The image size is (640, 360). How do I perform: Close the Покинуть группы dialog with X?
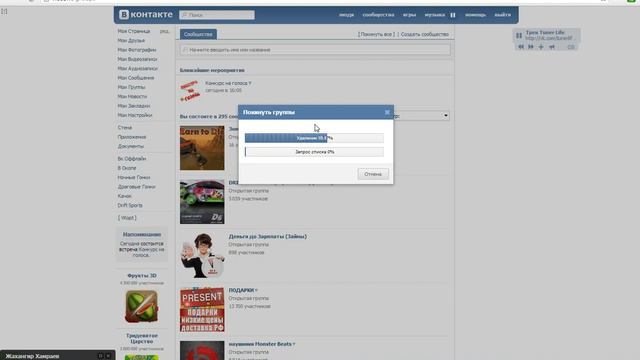tap(387, 112)
